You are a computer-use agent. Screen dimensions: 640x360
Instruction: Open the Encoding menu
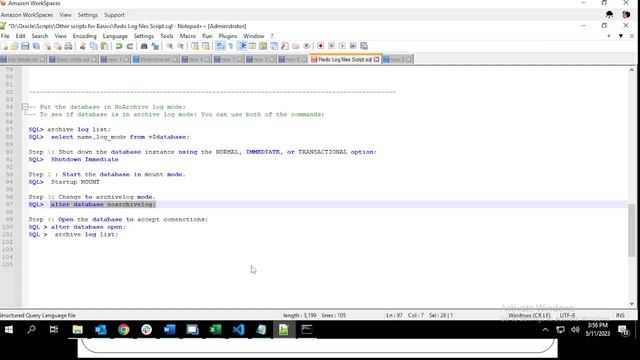(84, 36)
